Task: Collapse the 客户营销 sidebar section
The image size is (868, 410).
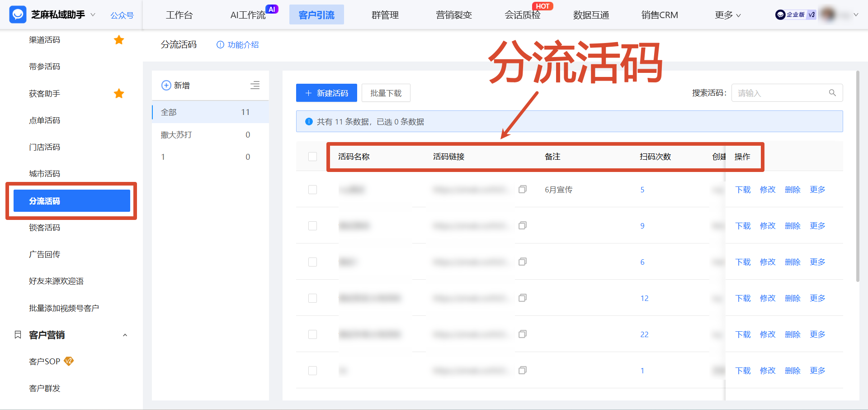Action: coord(125,335)
